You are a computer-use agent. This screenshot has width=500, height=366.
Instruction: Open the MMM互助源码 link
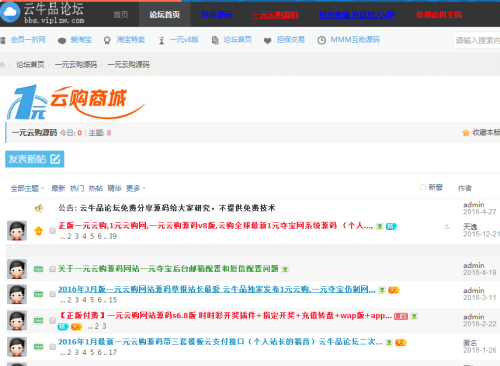(x=355, y=40)
